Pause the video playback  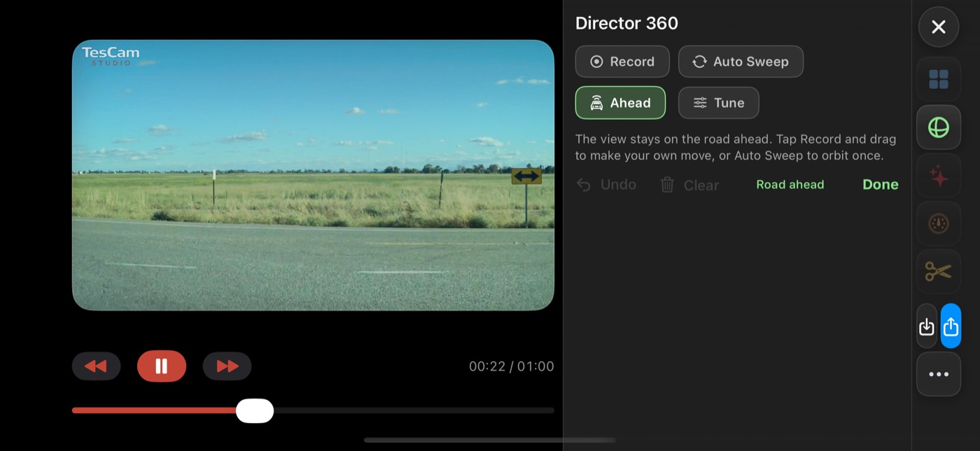[x=162, y=366]
